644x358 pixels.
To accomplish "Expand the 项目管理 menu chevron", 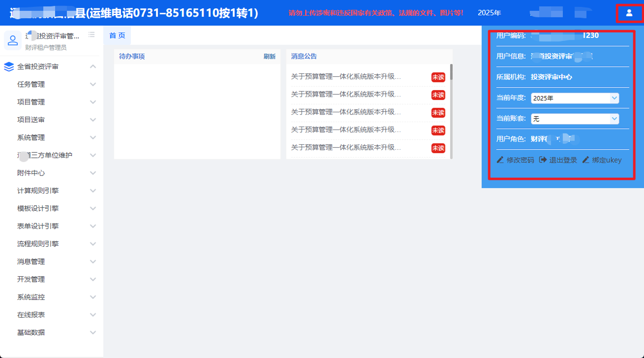I will point(93,102).
